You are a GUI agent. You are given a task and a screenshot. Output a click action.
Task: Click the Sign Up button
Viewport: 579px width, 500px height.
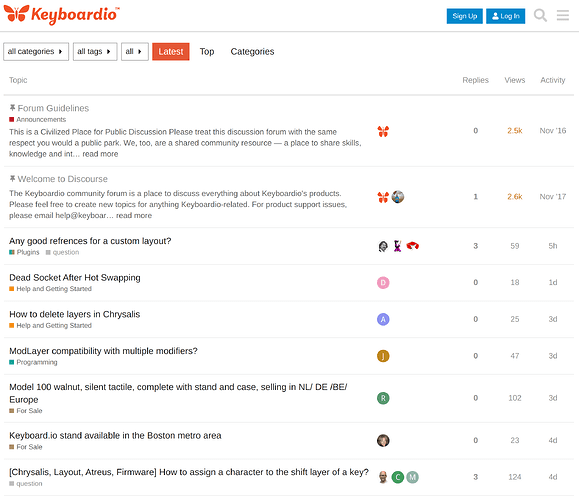point(465,16)
